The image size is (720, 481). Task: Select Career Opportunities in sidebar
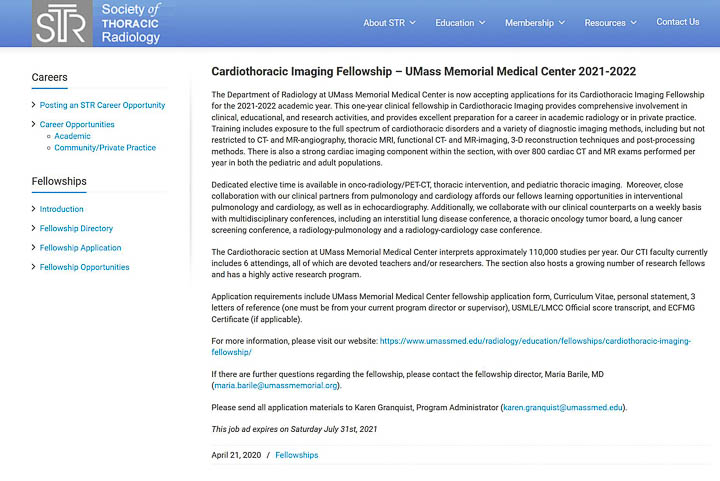(x=77, y=125)
